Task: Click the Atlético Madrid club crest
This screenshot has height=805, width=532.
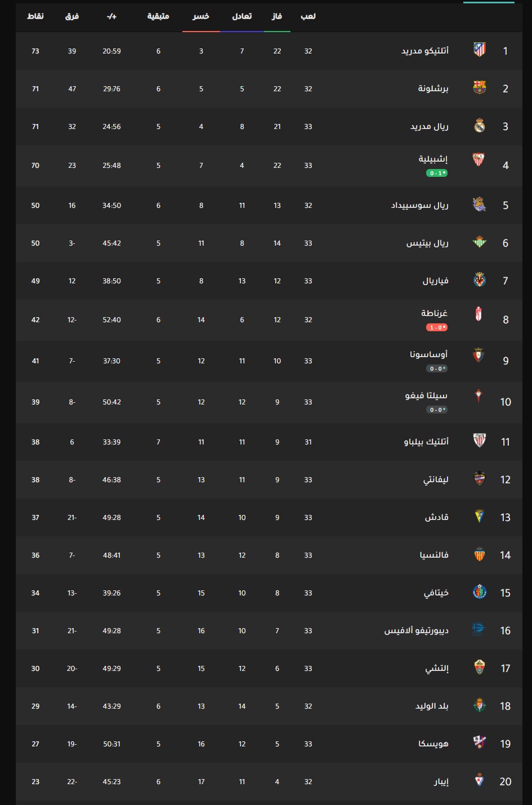Action: [479, 50]
